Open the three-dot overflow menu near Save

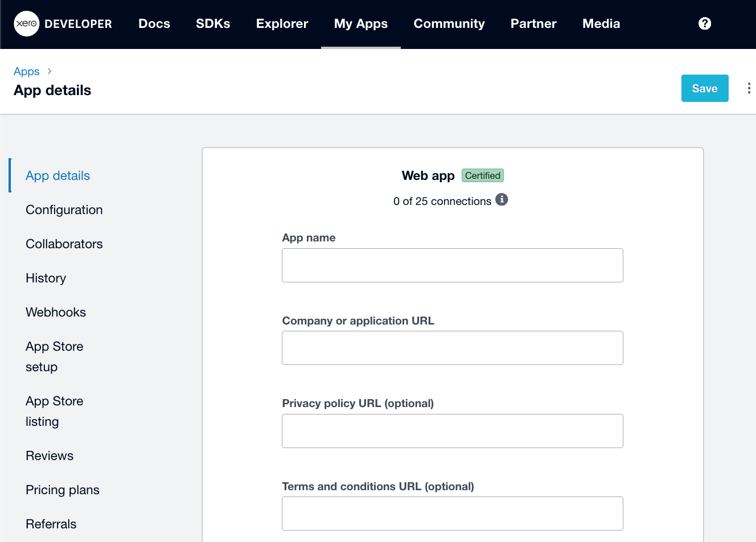[749, 88]
